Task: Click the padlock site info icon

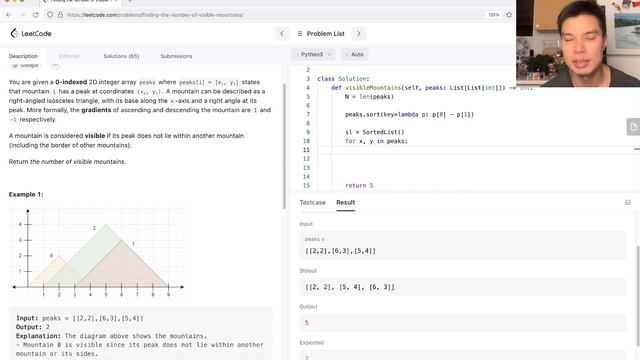Action: tap(60, 15)
